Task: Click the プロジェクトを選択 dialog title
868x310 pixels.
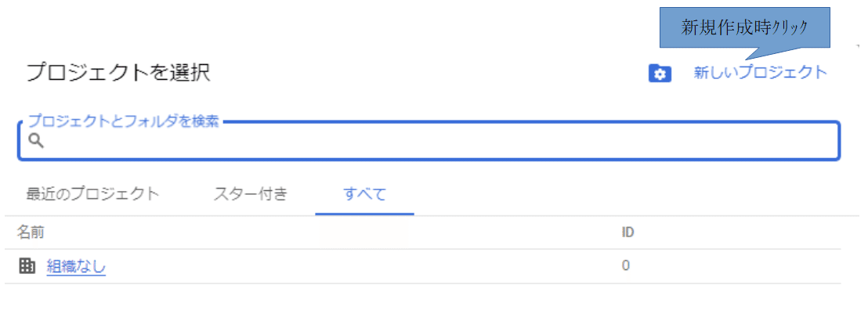Action: tap(118, 73)
